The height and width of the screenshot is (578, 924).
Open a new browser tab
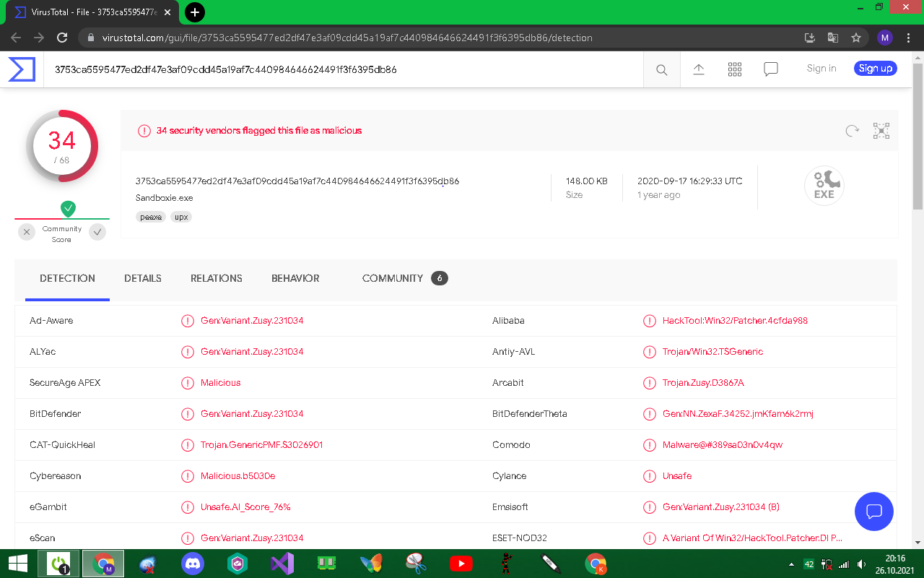195,12
